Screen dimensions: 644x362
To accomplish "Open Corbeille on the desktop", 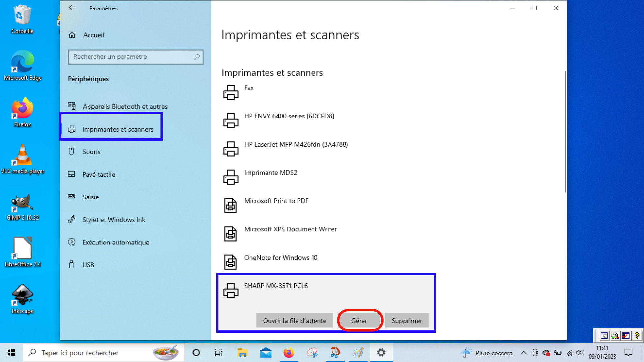I will (22, 19).
